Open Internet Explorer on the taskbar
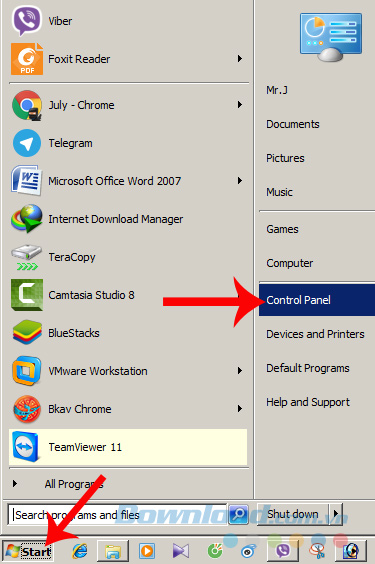This screenshot has height=564, width=375. click(80, 551)
